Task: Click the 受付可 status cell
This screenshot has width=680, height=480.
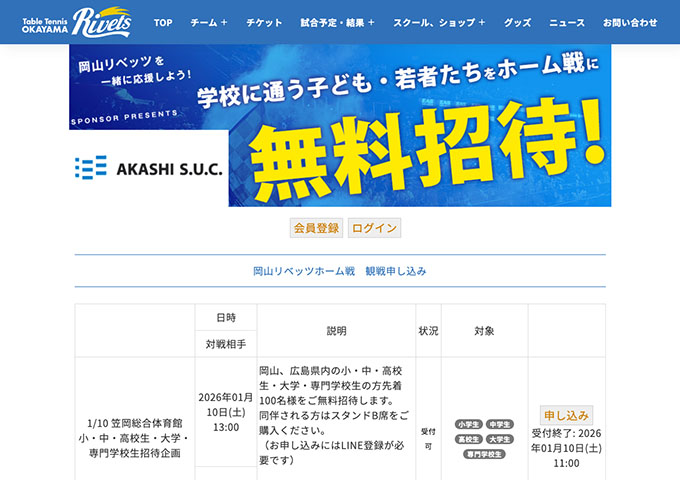Action: tap(428, 439)
